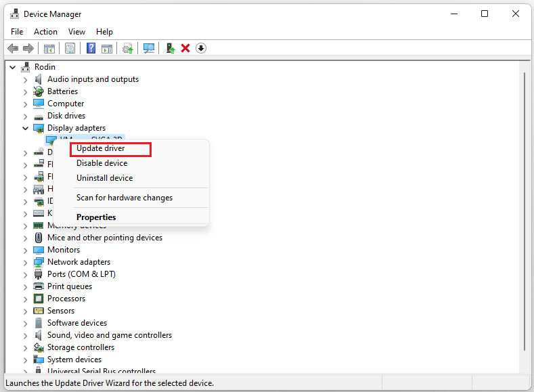Choose Update driver in context menu
Image resolution: width=534 pixels, height=392 pixels.
101,148
